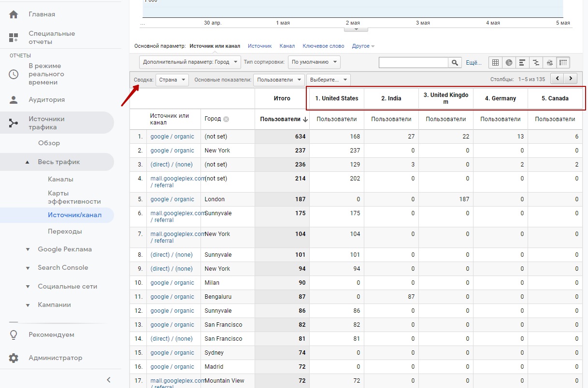Viewport: 588px width, 388px height.
Task: Click the table search input field
Action: click(414, 62)
